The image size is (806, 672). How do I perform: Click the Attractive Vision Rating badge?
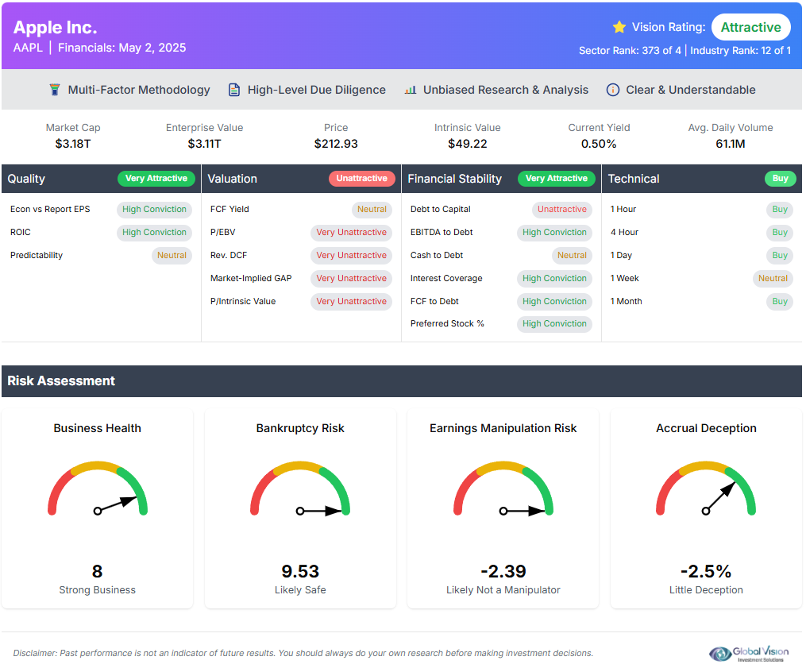750,27
